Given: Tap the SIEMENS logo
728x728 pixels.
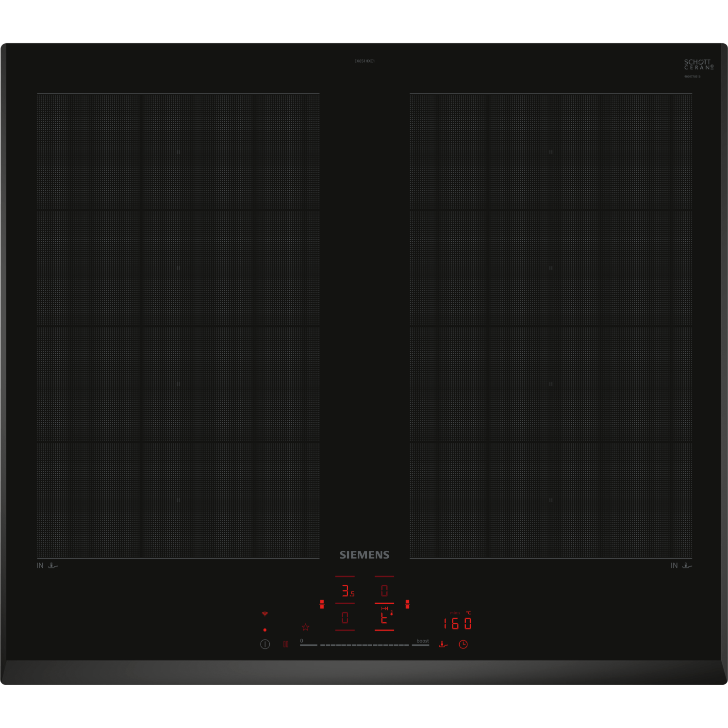Looking at the screenshot, I should tap(364, 555).
